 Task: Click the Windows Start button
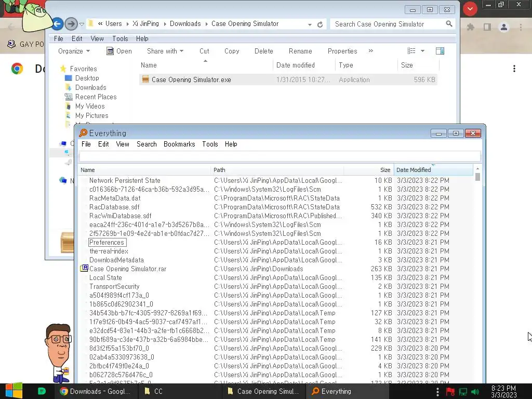pos(14,391)
